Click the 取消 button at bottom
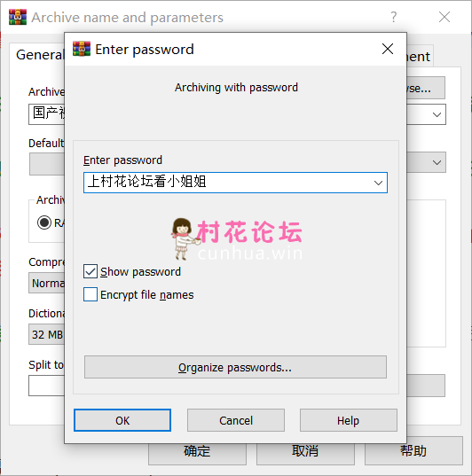The width and height of the screenshot is (472, 476). 305,451
